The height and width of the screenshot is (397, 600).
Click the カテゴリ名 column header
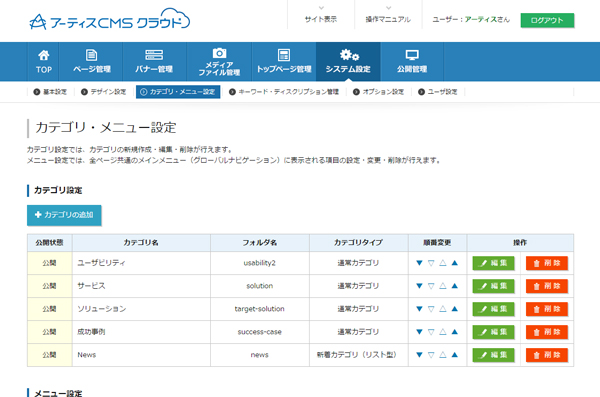[x=141, y=243]
